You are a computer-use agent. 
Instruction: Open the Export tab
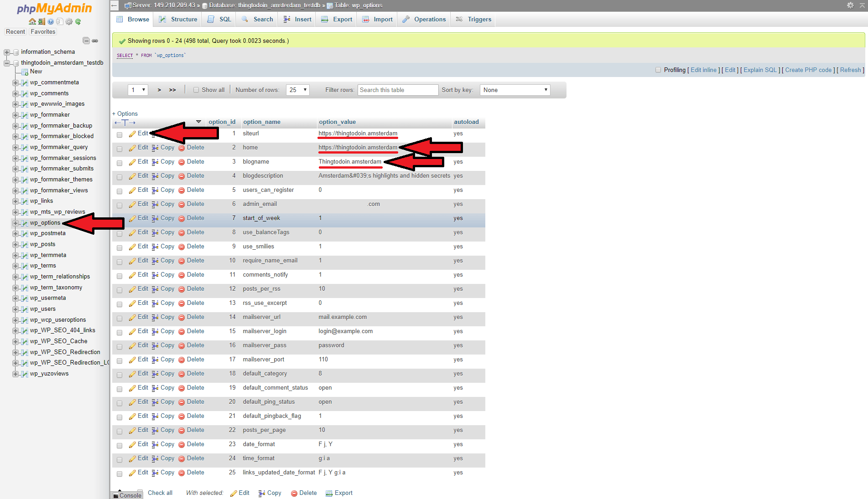[x=337, y=19]
